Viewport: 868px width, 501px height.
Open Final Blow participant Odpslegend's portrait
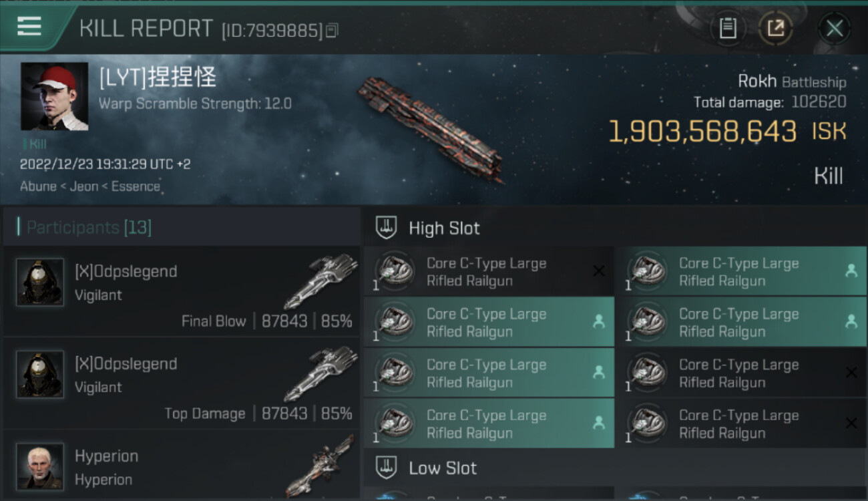pos(40,283)
